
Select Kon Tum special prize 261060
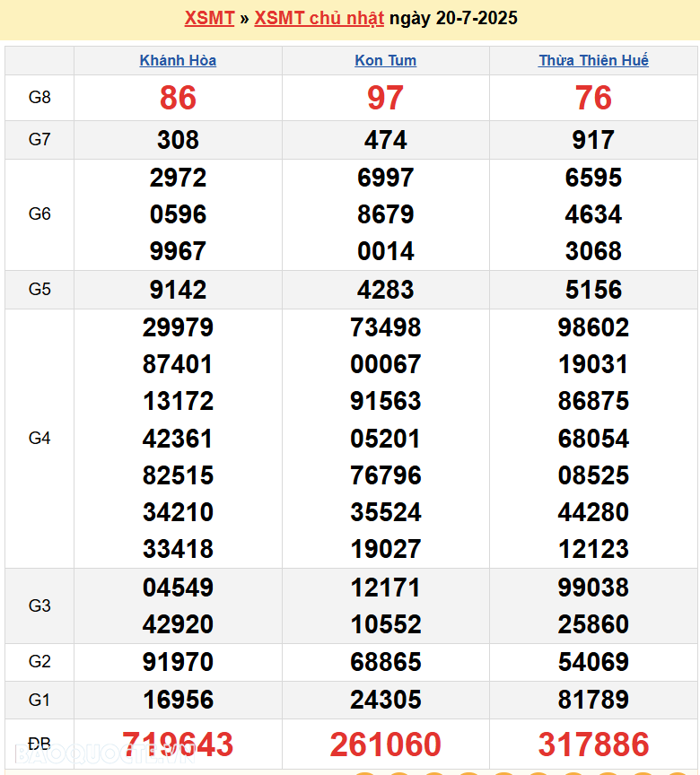(385, 745)
